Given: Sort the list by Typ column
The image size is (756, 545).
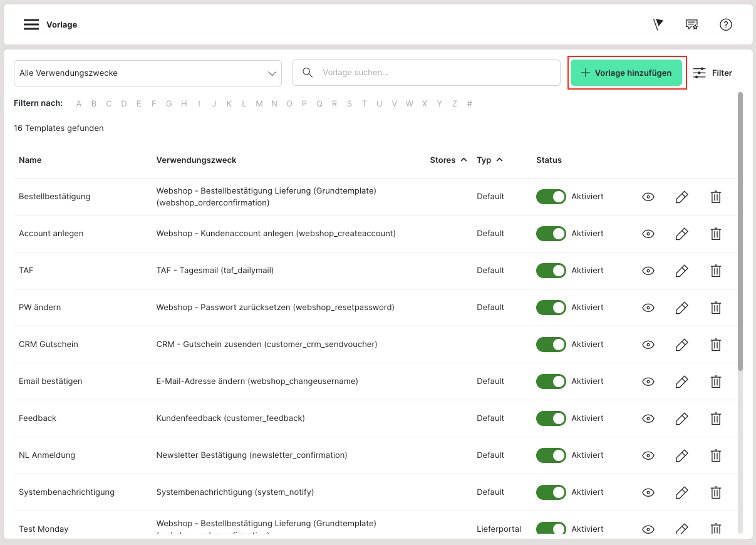Looking at the screenshot, I should pyautogui.click(x=489, y=160).
